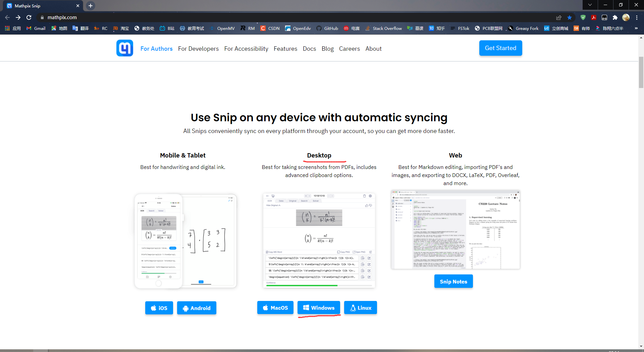The height and width of the screenshot is (352, 644).
Task: Open the For Authors menu item
Action: point(156,49)
